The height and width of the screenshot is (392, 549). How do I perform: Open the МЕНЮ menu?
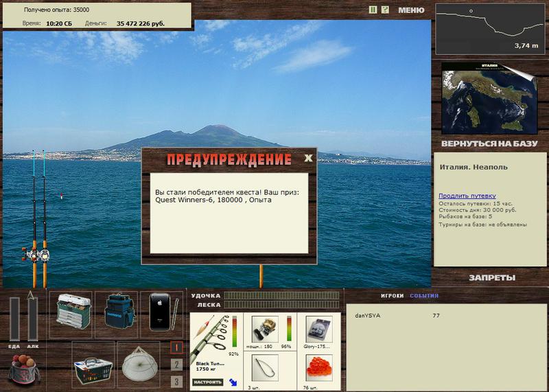click(x=411, y=10)
